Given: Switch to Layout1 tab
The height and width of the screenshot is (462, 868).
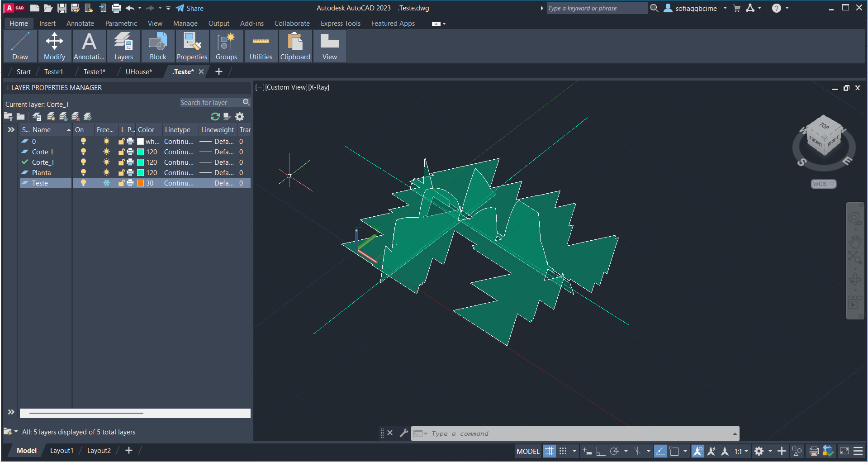Looking at the screenshot, I should coord(62,451).
